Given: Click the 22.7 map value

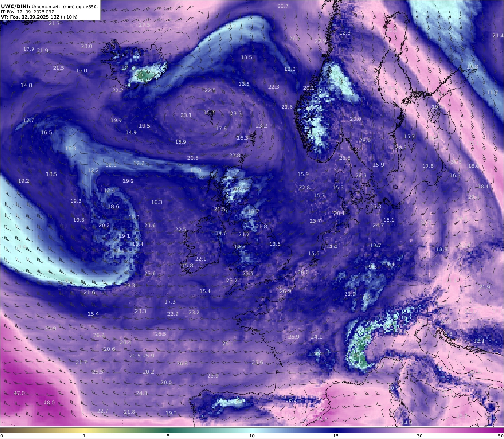Looking at the screenshot, I should tap(103, 411).
